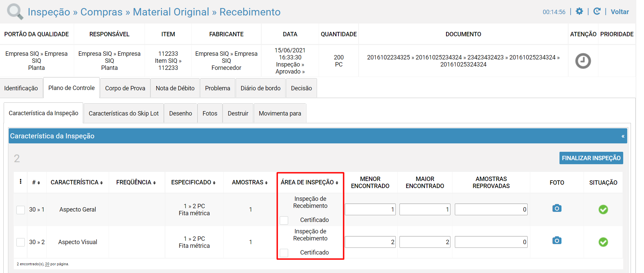Click the green check status for Aspecto Visual
This screenshot has width=644, height=273.
point(603,242)
